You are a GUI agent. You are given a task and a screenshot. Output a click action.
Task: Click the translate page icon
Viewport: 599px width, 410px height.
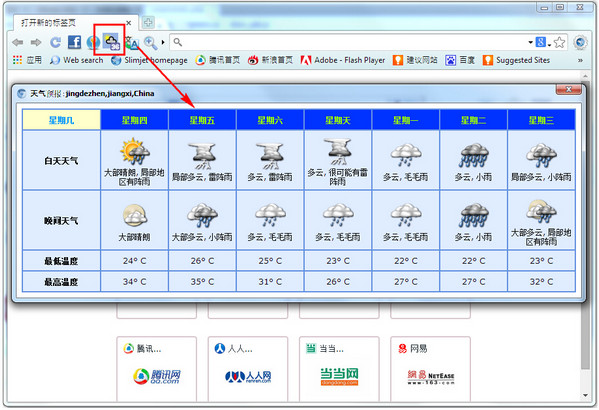pyautogui.click(x=132, y=43)
